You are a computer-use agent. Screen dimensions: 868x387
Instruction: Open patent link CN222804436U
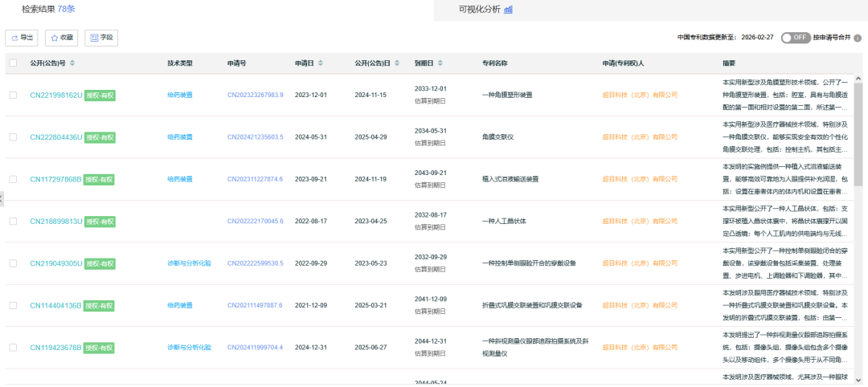(55, 137)
